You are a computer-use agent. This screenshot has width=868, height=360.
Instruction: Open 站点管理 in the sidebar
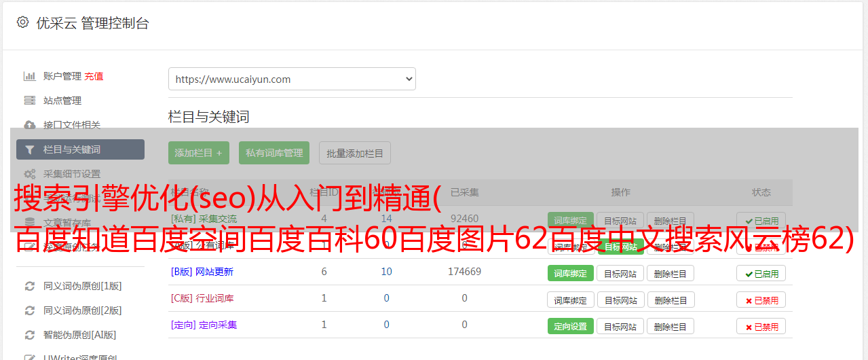click(62, 101)
